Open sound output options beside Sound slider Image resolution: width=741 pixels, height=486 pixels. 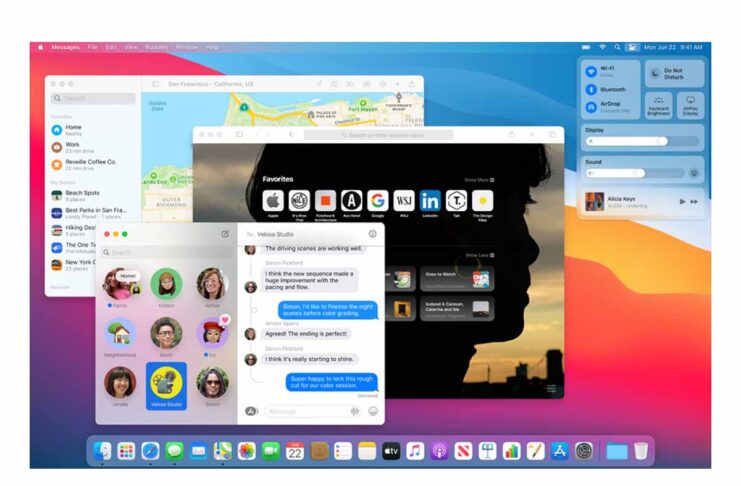click(x=694, y=173)
